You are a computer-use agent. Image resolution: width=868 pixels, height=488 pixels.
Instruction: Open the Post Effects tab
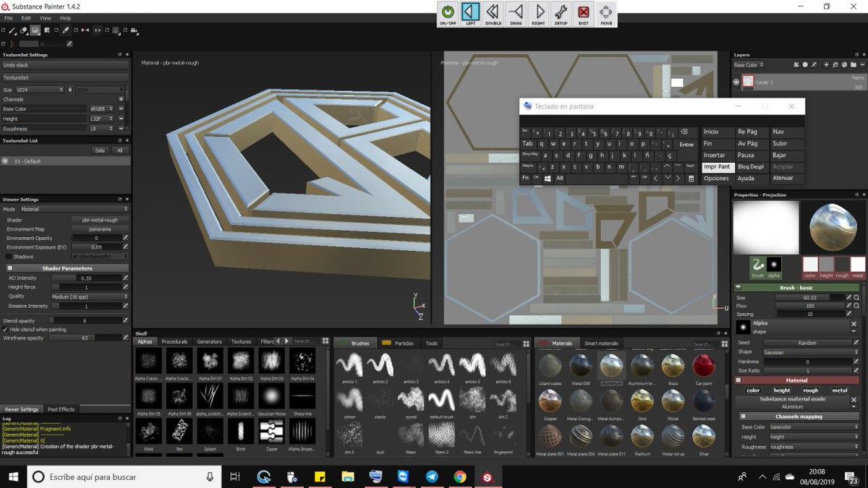pos(61,409)
